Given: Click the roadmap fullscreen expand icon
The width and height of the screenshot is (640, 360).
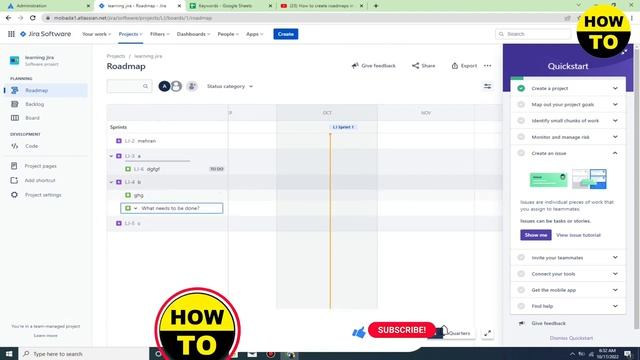Looking at the screenshot, I should [487, 333].
